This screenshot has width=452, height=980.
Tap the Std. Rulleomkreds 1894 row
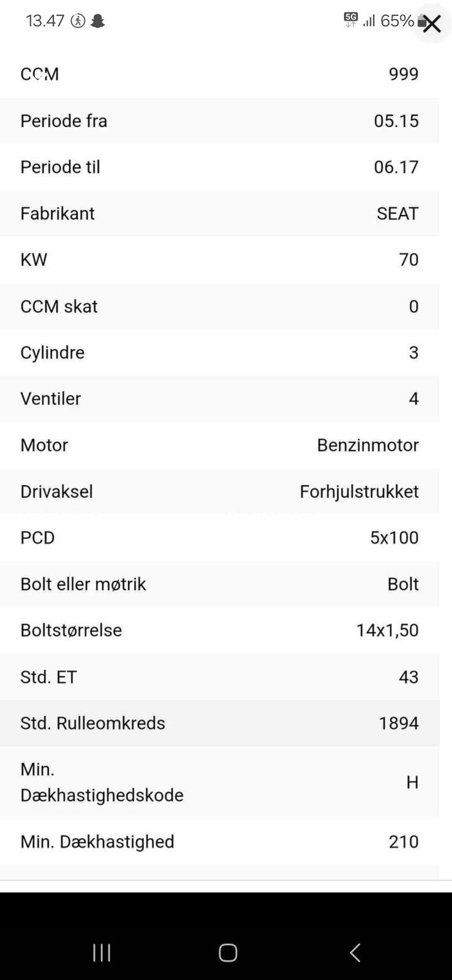219,723
